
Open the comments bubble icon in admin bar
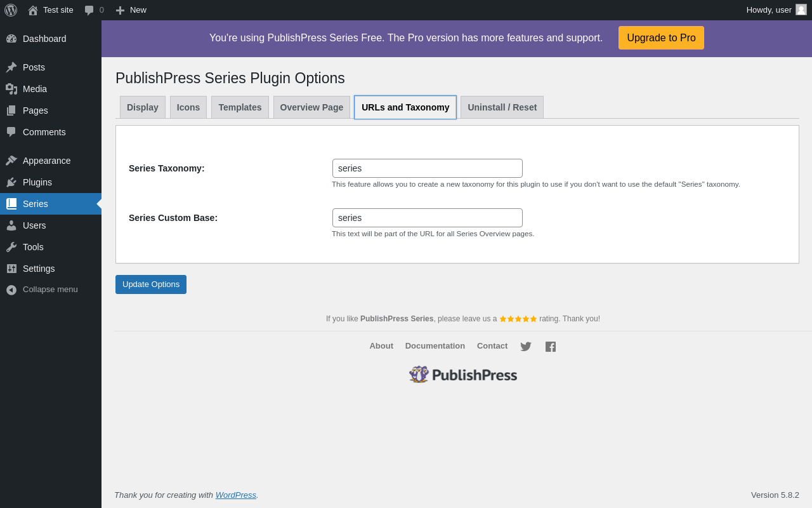[x=89, y=10]
